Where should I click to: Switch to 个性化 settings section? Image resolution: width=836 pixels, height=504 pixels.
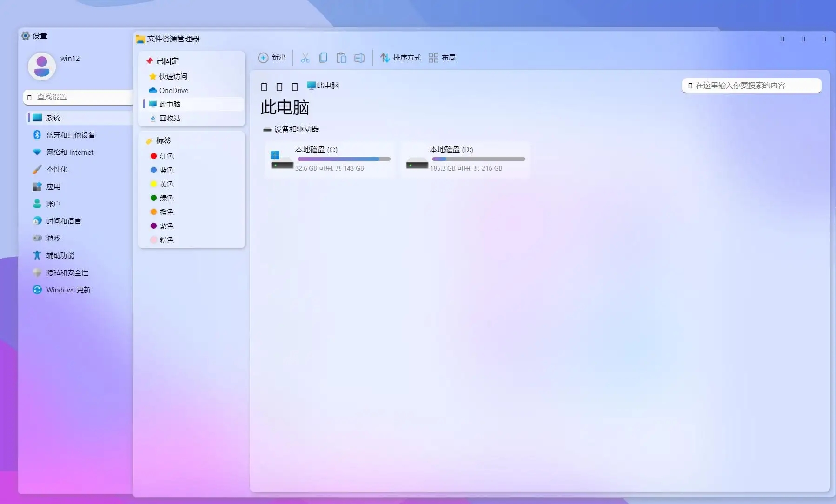tap(56, 169)
